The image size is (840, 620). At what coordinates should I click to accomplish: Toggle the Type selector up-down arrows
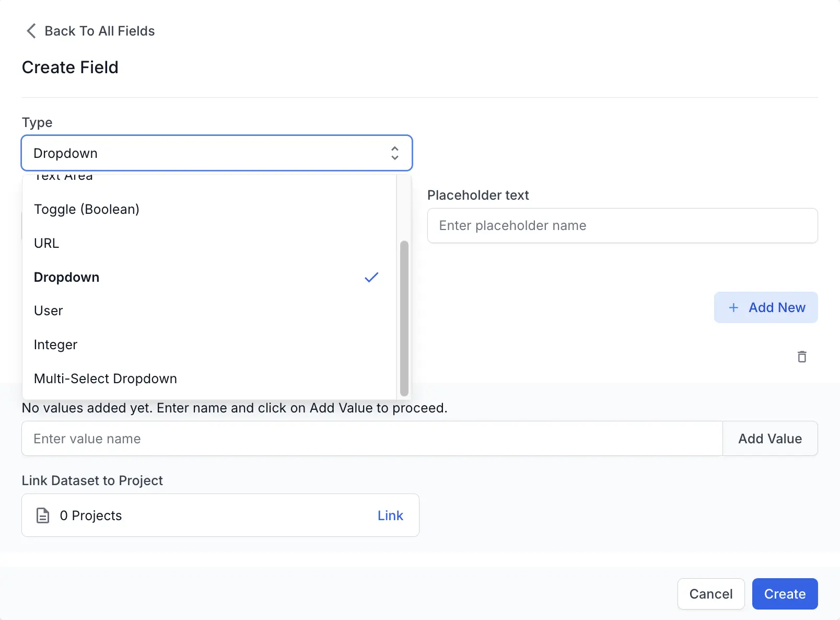[x=395, y=153]
